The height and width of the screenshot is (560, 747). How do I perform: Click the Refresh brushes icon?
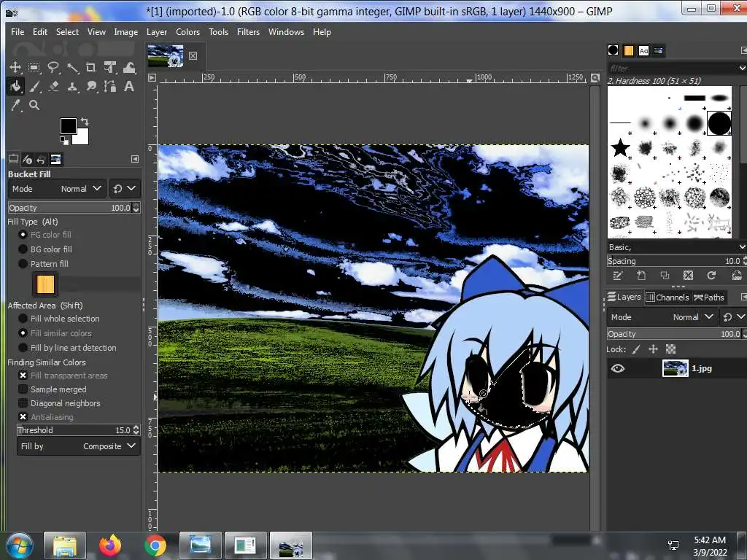coord(711,275)
